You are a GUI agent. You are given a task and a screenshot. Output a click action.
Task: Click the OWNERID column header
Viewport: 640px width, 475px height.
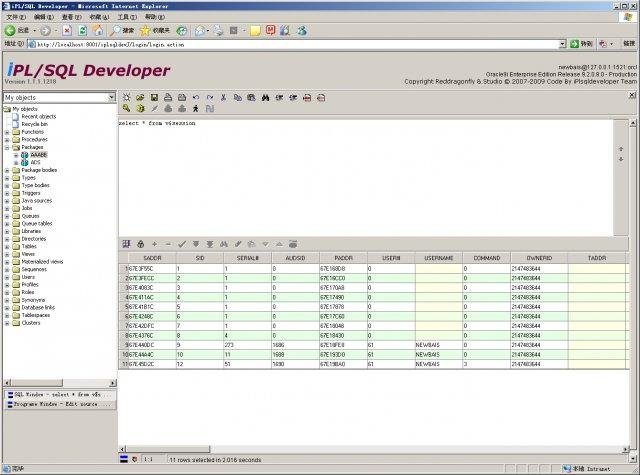(x=539, y=258)
